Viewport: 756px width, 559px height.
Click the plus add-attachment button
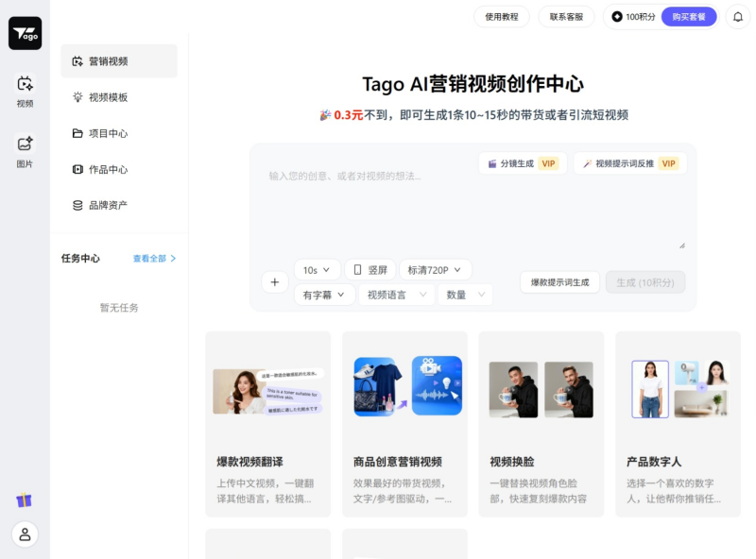[x=274, y=281]
